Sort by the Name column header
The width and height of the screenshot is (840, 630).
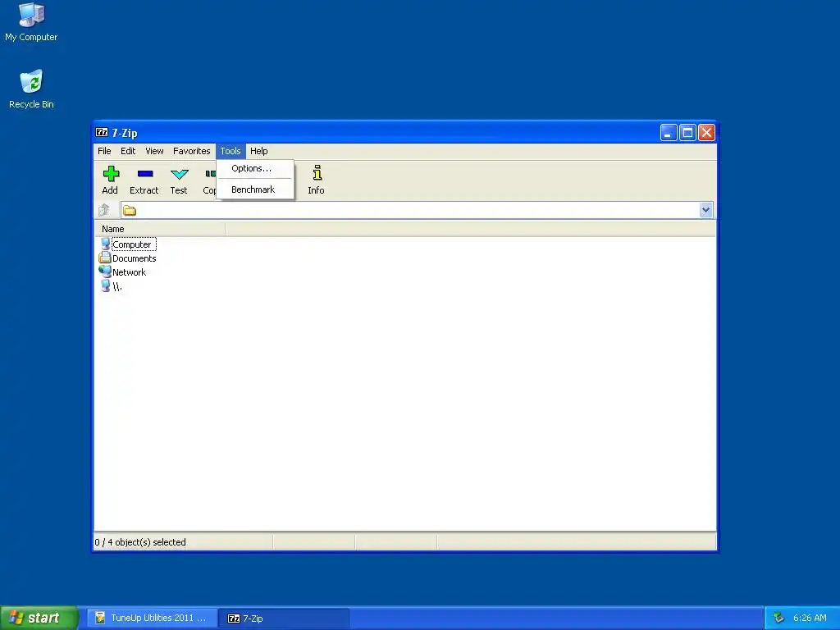click(160, 229)
